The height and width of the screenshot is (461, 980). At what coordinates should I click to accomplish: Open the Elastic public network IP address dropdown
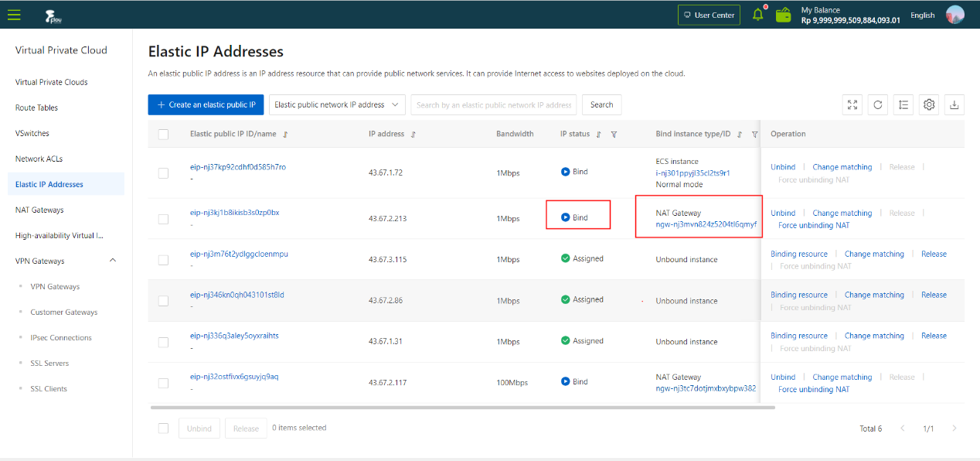(x=337, y=105)
